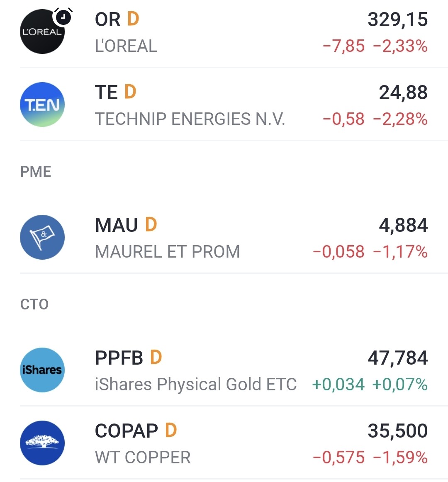Tap the MAU ticker symbol
This screenshot has width=448, height=482.
(x=116, y=225)
